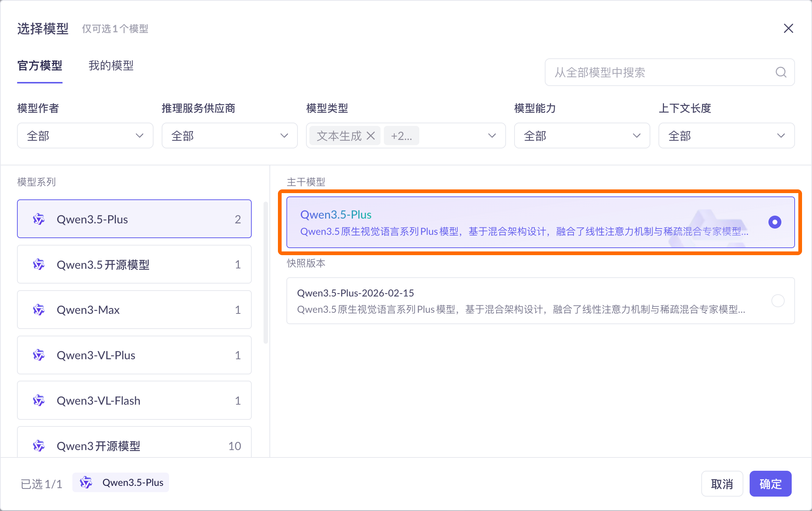The width and height of the screenshot is (812, 511).
Task: Click the Qwen3.5-Plus main model title
Action: (336, 215)
